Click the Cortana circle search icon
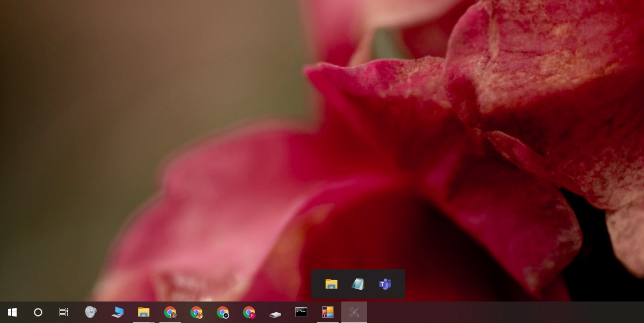 [38, 312]
